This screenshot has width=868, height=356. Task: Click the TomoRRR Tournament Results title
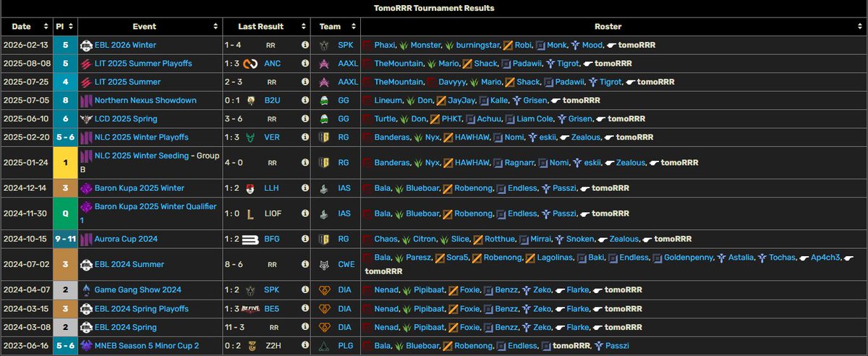click(434, 8)
